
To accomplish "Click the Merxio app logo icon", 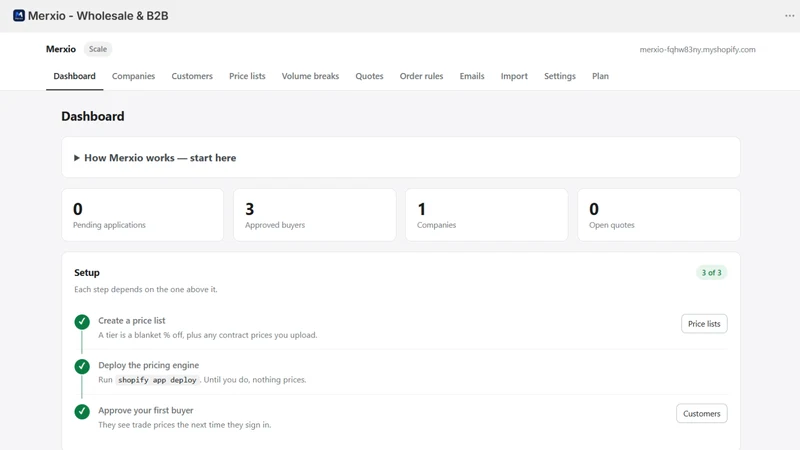I will tap(19, 16).
